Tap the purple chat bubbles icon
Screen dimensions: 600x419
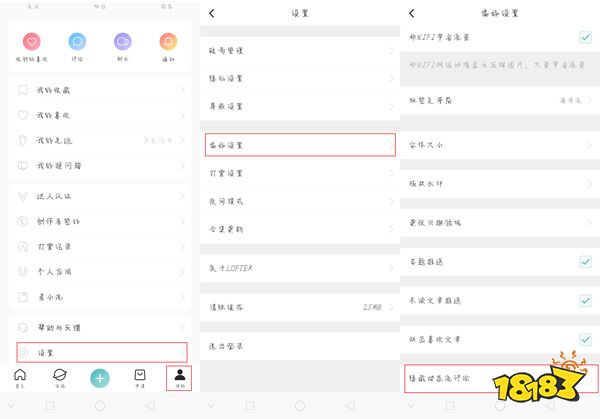coord(122,41)
